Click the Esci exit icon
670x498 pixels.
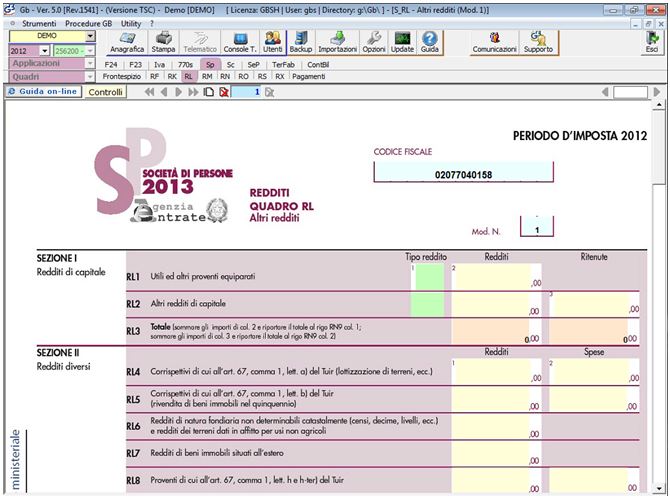(x=652, y=43)
